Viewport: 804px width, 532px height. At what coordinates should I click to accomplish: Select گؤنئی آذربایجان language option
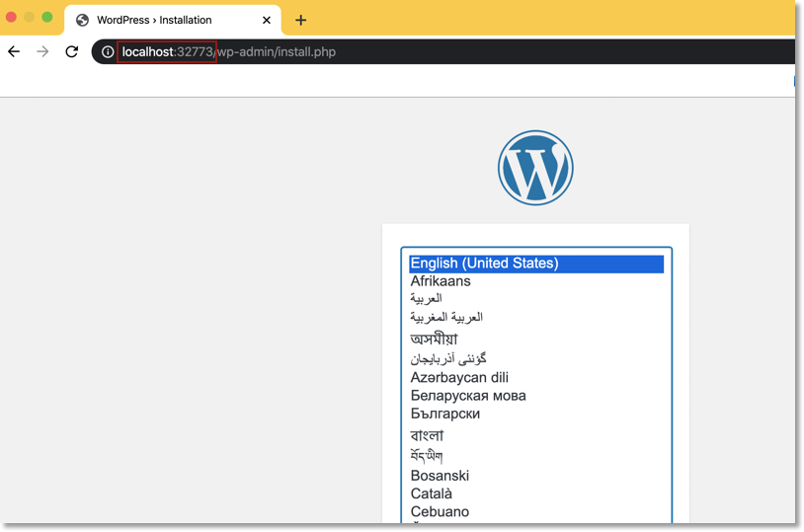click(x=536, y=358)
